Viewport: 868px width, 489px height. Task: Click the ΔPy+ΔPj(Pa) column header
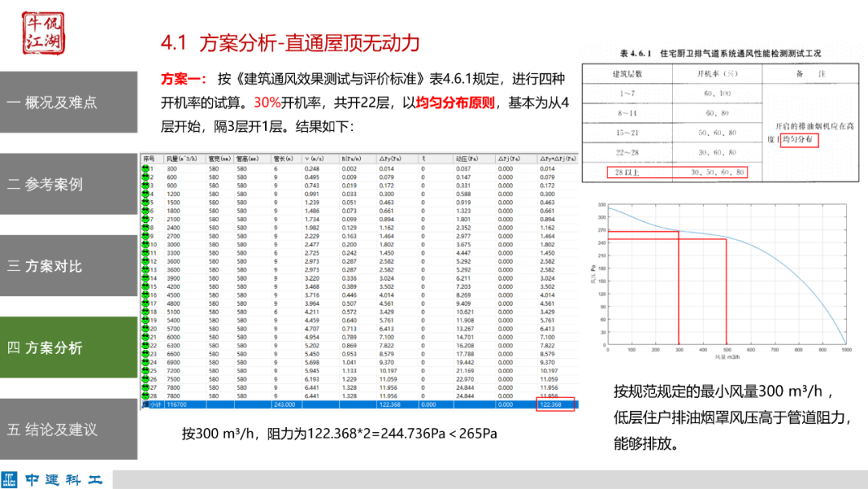click(x=558, y=159)
